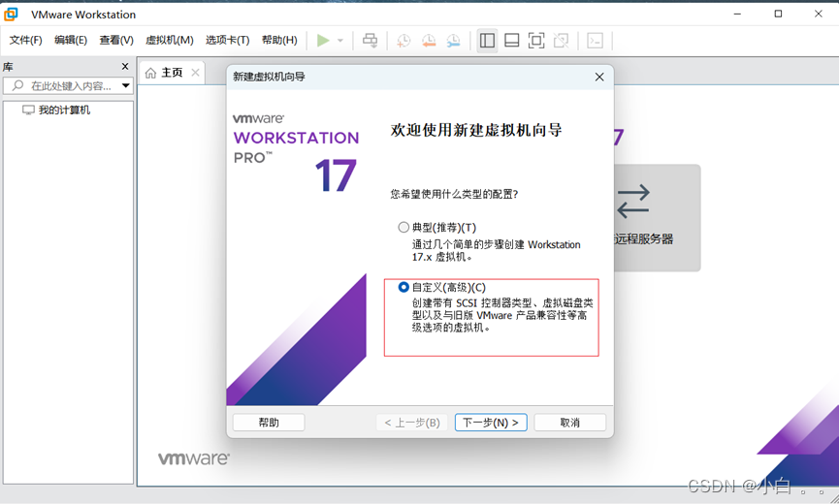Toggle the Show Library sidebar icon
Image resolution: width=839 pixels, height=504 pixels.
click(487, 41)
